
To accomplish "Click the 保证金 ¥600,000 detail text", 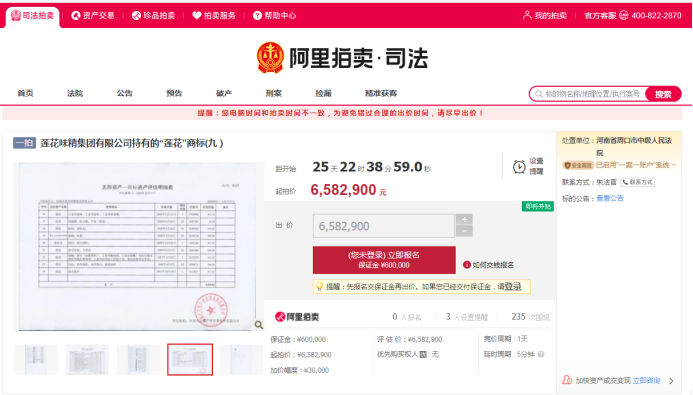I will [x=298, y=339].
